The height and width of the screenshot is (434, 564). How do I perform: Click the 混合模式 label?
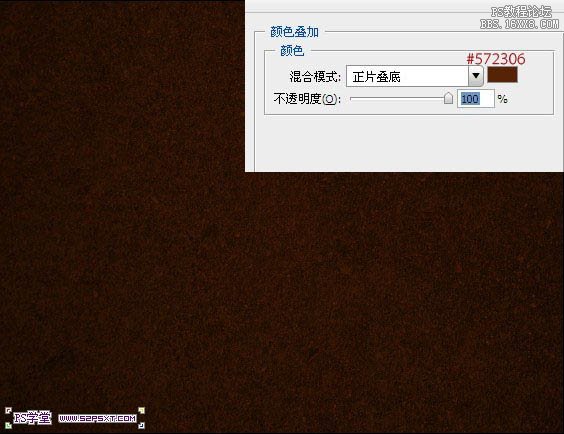click(x=315, y=77)
